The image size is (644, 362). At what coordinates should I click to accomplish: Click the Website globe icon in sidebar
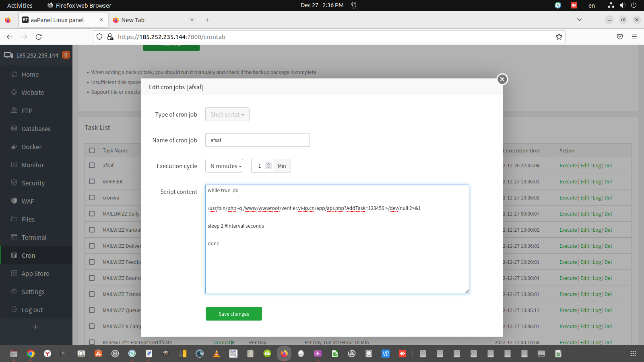click(14, 93)
